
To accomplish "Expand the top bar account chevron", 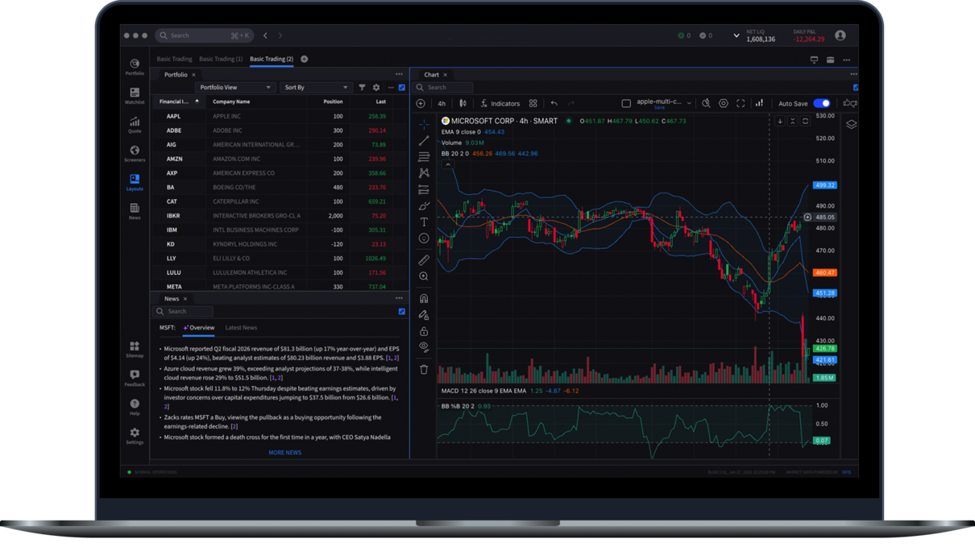I will (736, 35).
